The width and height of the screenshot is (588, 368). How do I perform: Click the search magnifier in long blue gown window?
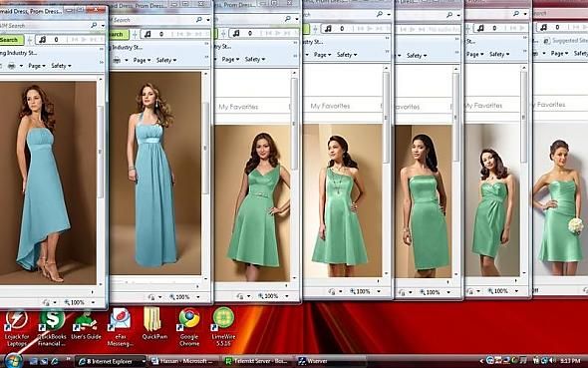point(199,20)
